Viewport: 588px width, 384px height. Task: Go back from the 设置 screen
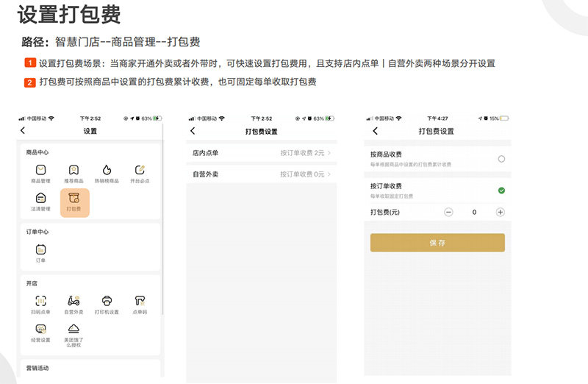coord(23,131)
